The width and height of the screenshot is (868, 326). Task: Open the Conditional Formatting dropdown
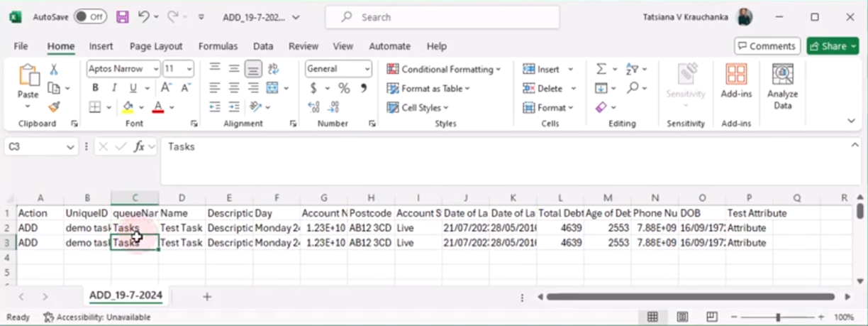(x=444, y=69)
